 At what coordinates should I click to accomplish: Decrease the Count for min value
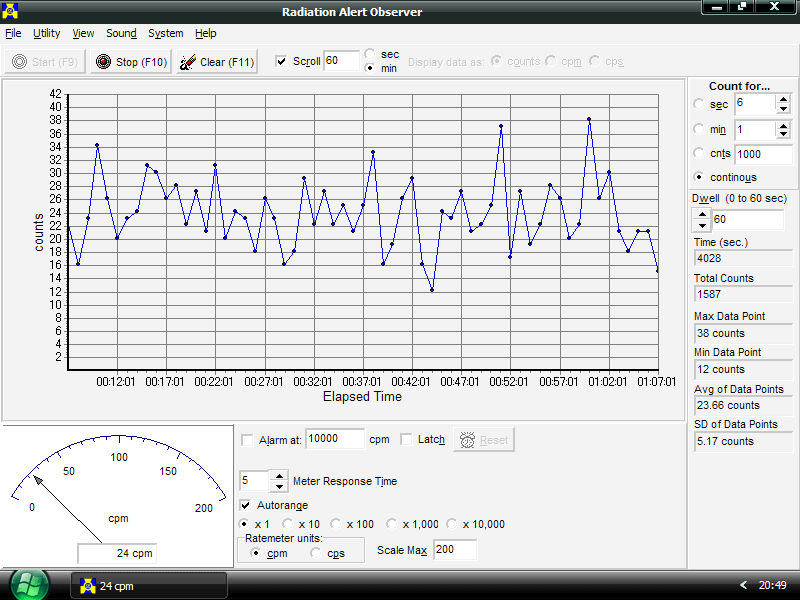click(x=784, y=135)
